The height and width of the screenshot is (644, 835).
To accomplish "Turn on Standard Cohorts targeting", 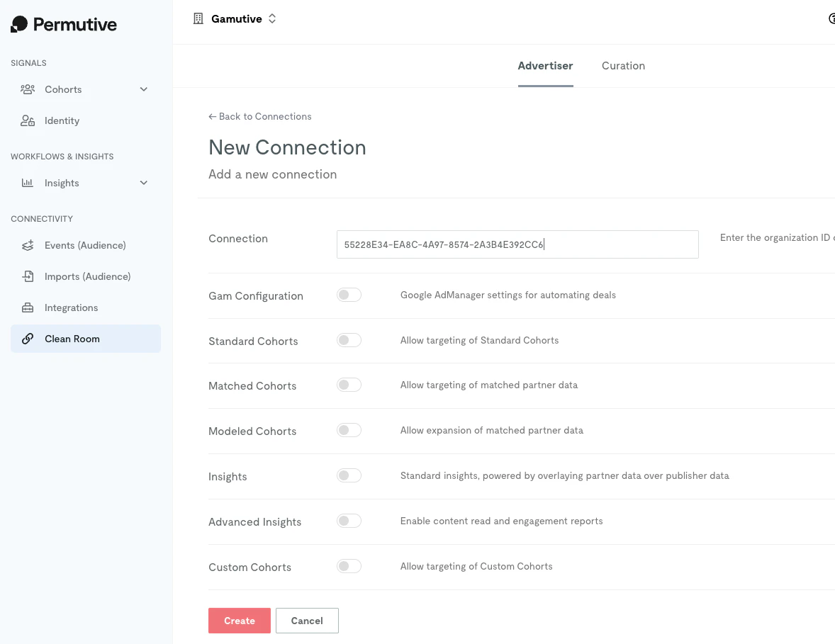I will pyautogui.click(x=349, y=339).
